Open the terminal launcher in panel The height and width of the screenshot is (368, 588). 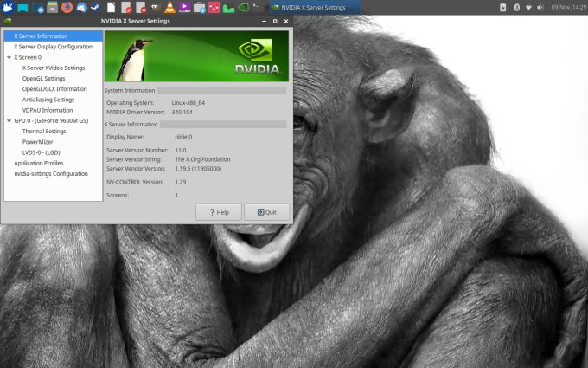258,7
